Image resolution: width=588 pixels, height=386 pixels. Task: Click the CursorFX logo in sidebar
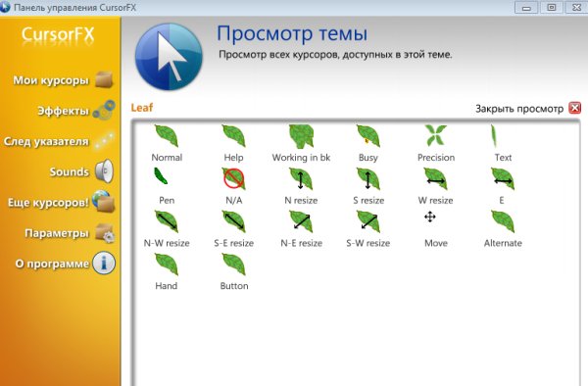[x=58, y=34]
